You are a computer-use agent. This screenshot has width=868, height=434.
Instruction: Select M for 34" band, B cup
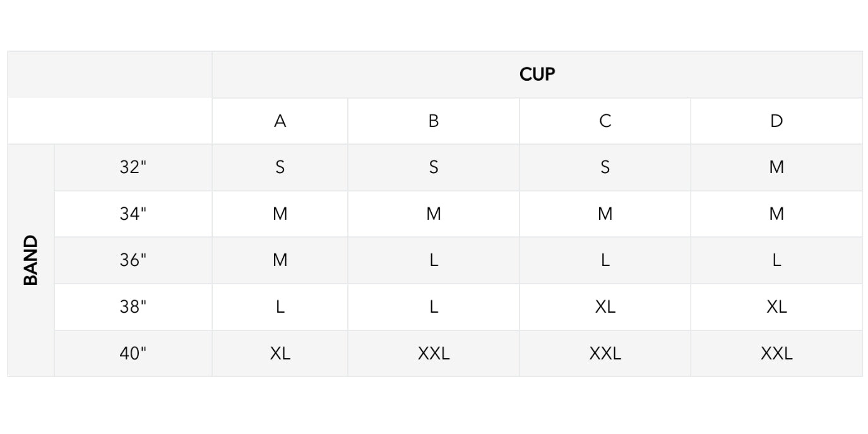(x=433, y=214)
